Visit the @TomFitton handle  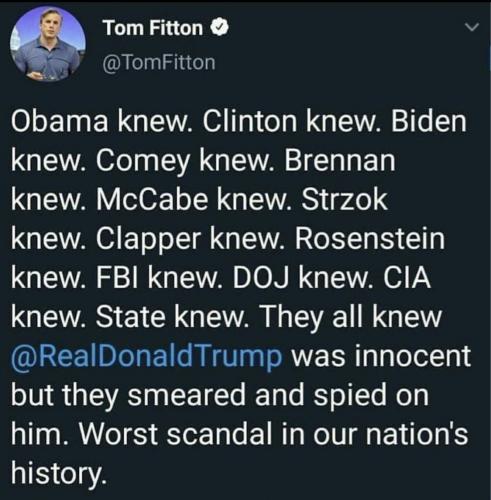tap(159, 63)
